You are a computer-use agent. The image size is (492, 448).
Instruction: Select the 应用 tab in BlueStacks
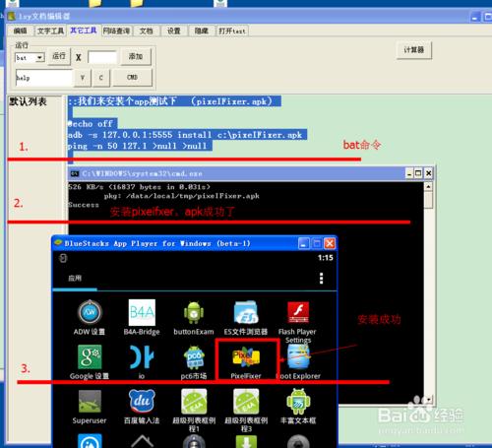click(x=75, y=279)
